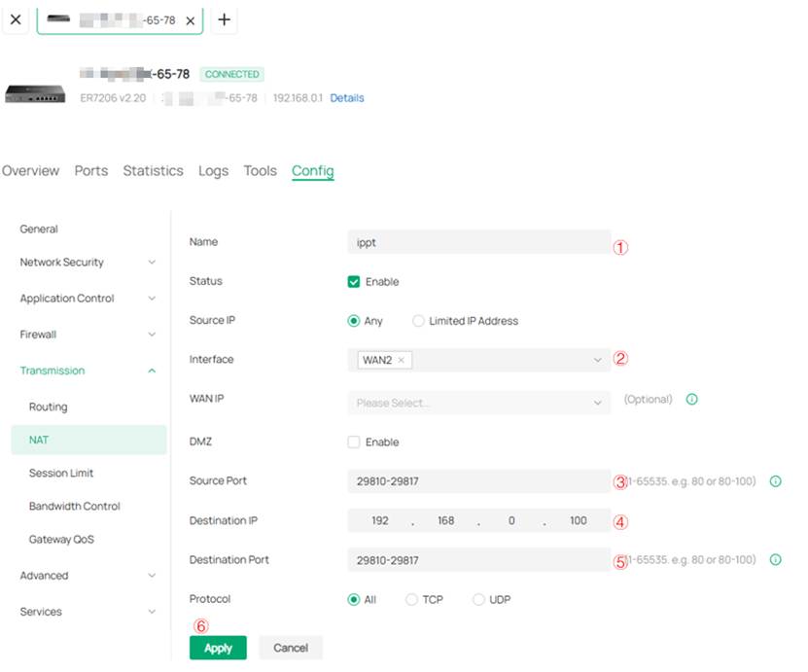The image size is (808, 672).
Task: Choose TCP protocol radio button
Action: click(x=411, y=600)
